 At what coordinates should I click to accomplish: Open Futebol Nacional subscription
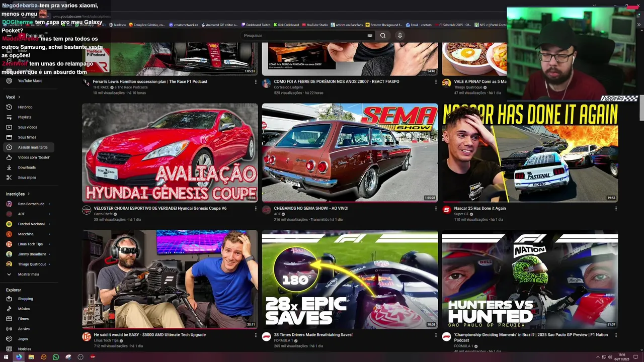pos(31,224)
